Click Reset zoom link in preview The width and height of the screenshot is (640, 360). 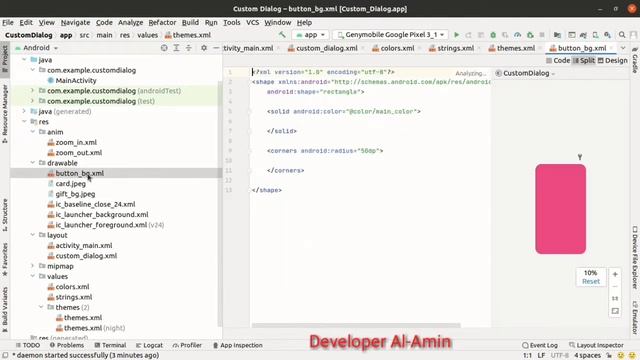(x=591, y=282)
